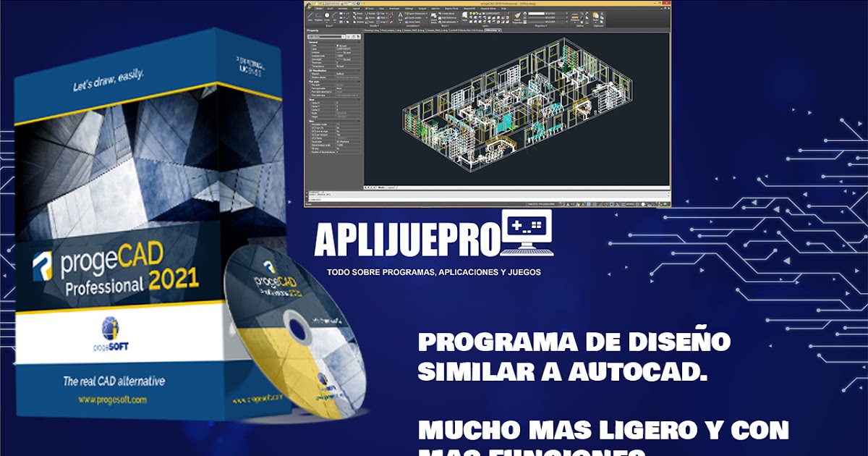This screenshot has height=456, width=868.
Task: Choose the Stretch modify tool
Action: click(357, 22)
